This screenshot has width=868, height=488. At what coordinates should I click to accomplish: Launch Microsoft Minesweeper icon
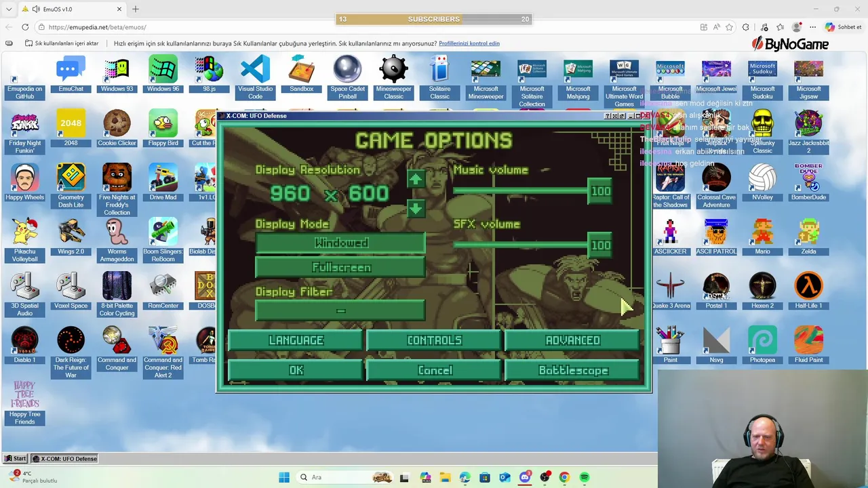486,78
